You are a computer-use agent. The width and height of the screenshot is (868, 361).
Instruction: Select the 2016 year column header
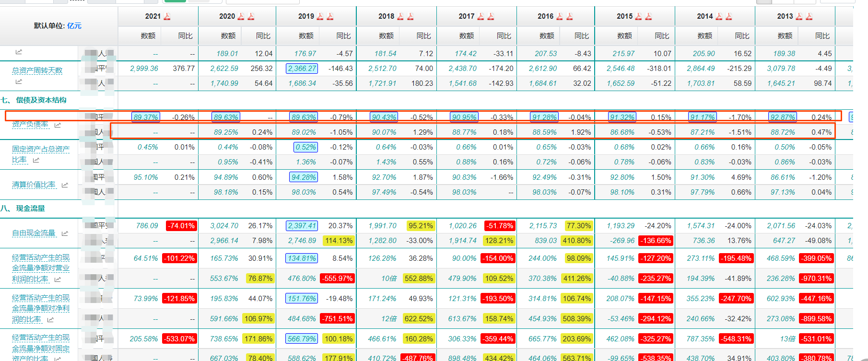pyautogui.click(x=545, y=16)
